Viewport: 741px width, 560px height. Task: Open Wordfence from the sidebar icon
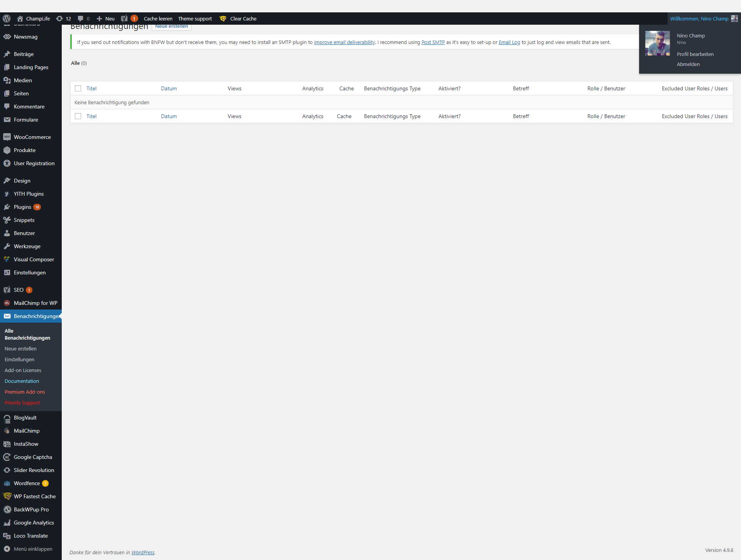7,483
